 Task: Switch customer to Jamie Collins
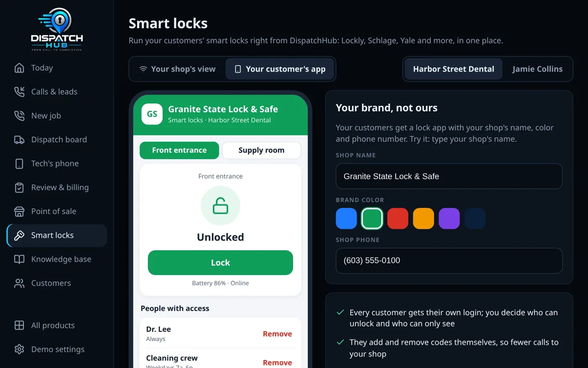tap(537, 69)
